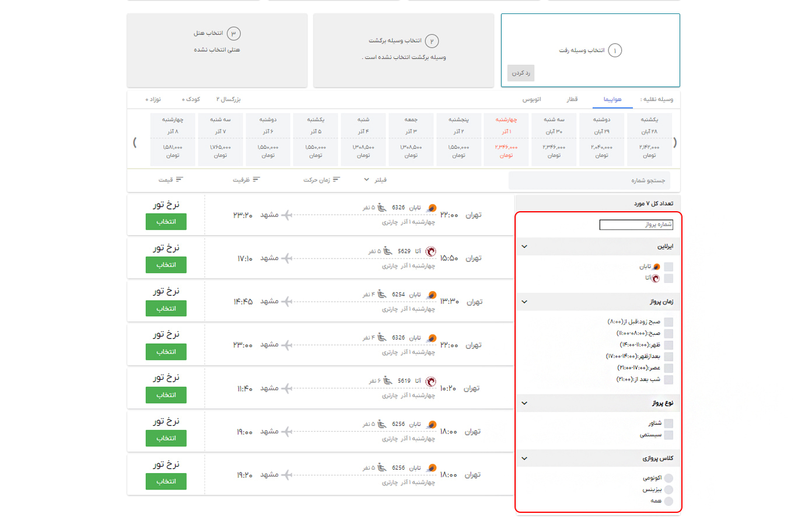Click the right arrow of the date carousel
Viewport: 812px width, 521px height.
coord(675,142)
